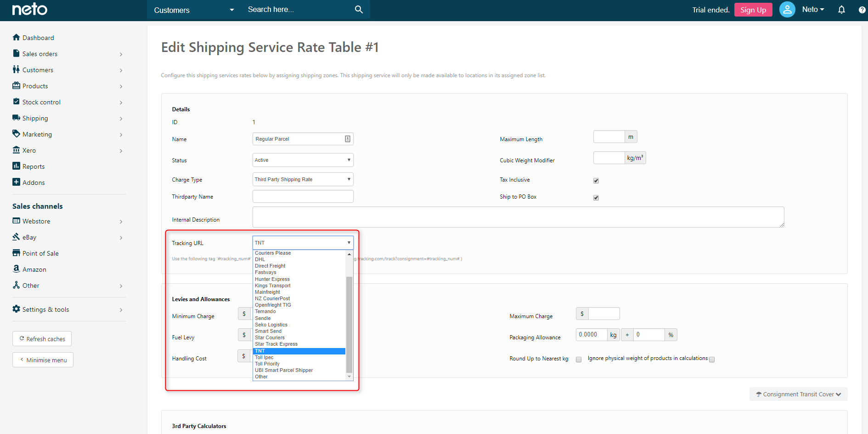Viewport: 868px width, 434px height.
Task: Click the Dashboard home icon
Action: click(x=17, y=37)
